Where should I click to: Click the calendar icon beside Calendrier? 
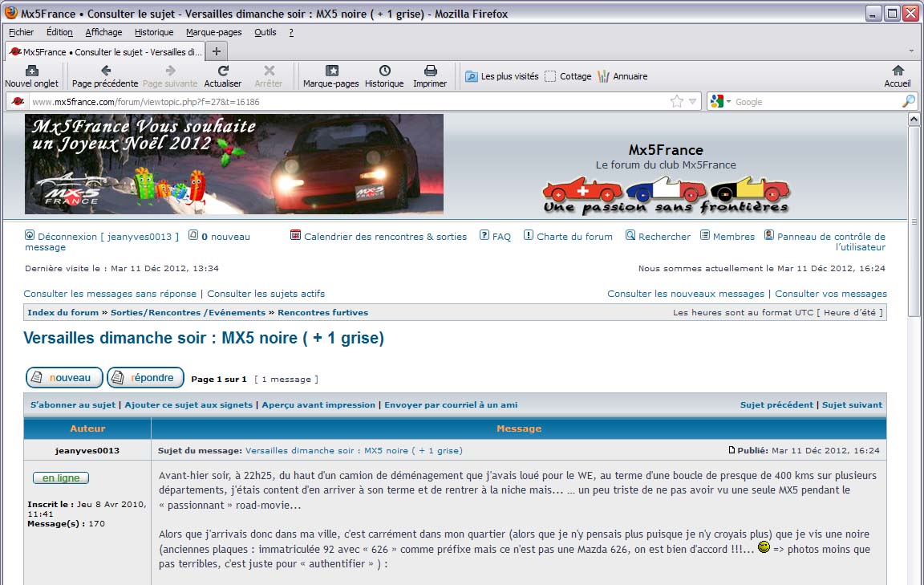tap(295, 235)
